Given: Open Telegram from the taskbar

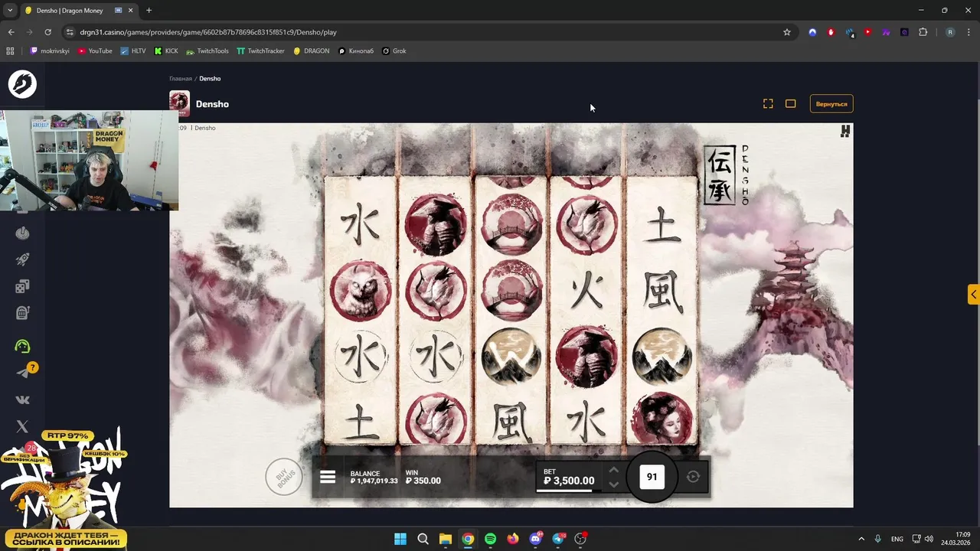Looking at the screenshot, I should pyautogui.click(x=558, y=539).
